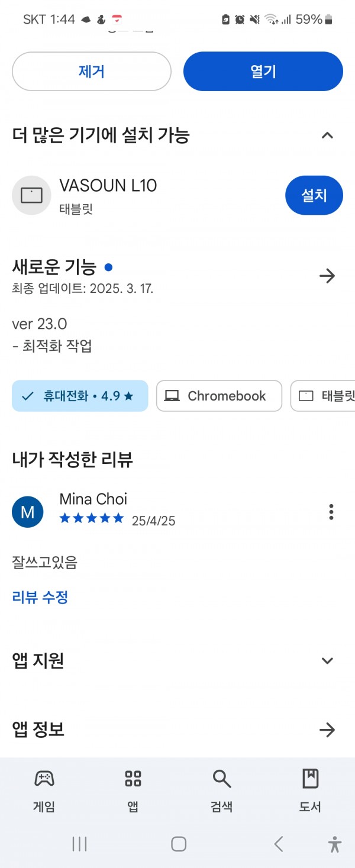Expand the 앱 지원 section
Viewport: 355px width, 868px height.
click(327, 661)
